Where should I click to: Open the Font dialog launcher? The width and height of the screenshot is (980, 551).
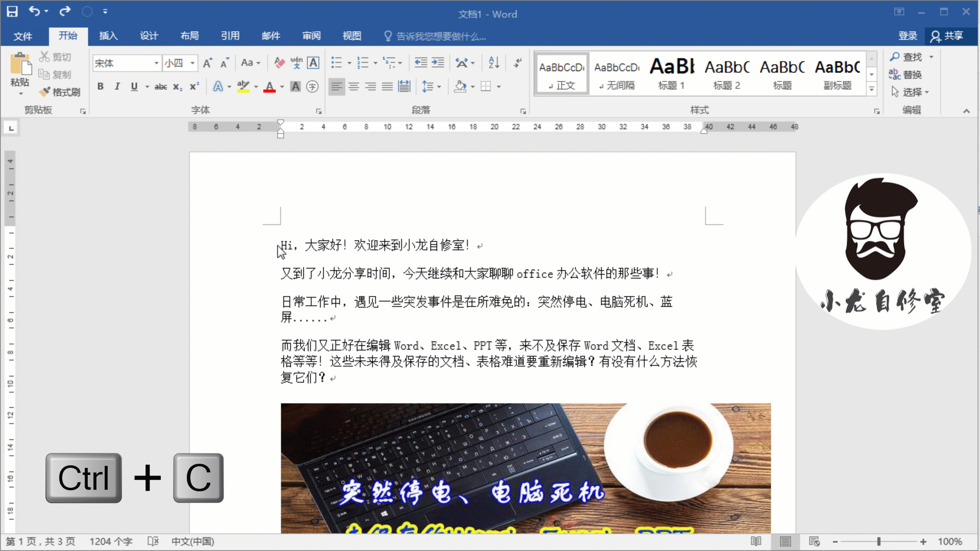[x=318, y=111]
